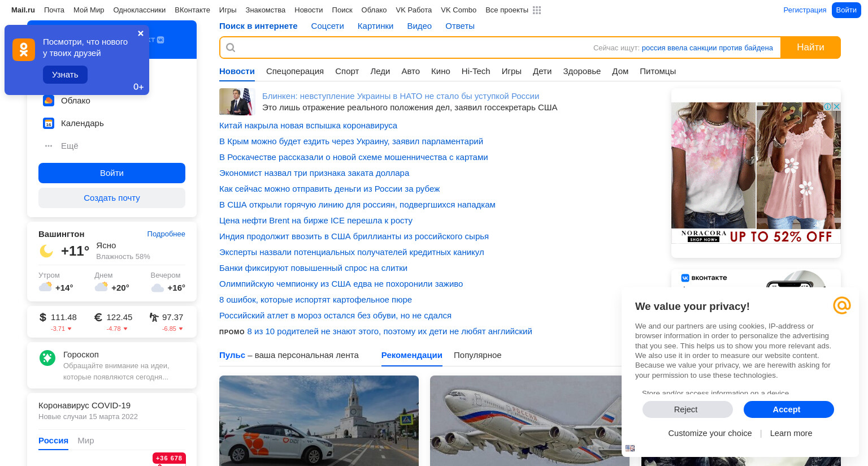Open Одноклассники in top navigation
This screenshot has height=466, width=868.
[140, 10]
